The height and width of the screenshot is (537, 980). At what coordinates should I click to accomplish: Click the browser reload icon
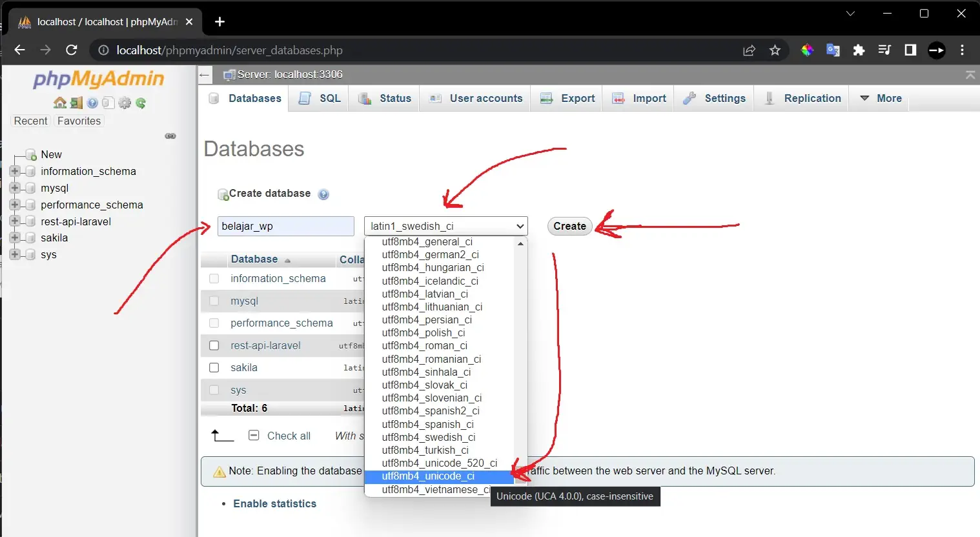[x=72, y=50]
